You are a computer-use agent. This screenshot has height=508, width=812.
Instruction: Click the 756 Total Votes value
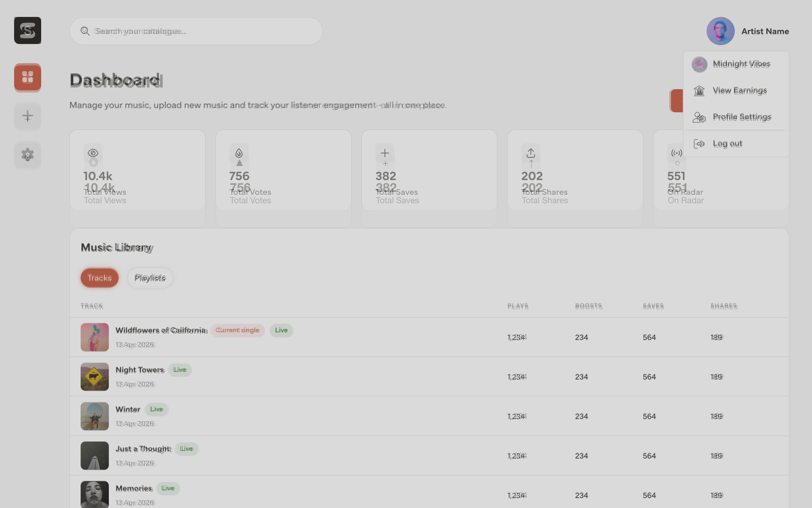239,176
